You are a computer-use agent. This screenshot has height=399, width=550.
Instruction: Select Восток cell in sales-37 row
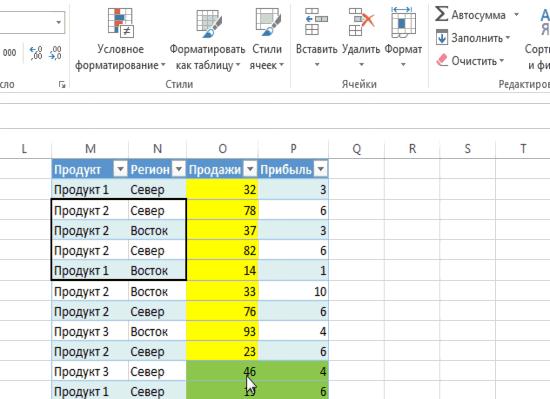pos(157,230)
